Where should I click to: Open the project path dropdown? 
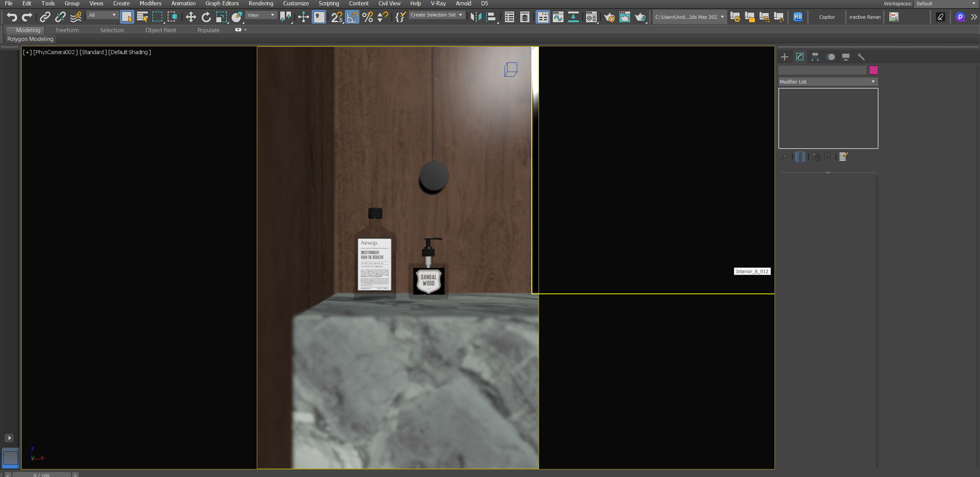[689, 17]
